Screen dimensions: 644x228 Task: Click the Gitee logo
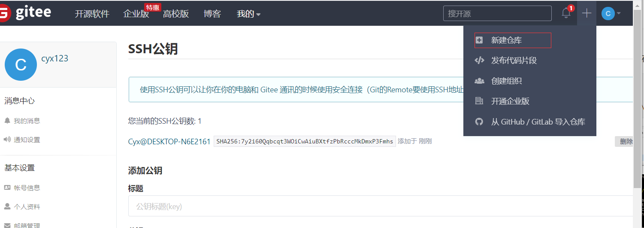pos(26,13)
